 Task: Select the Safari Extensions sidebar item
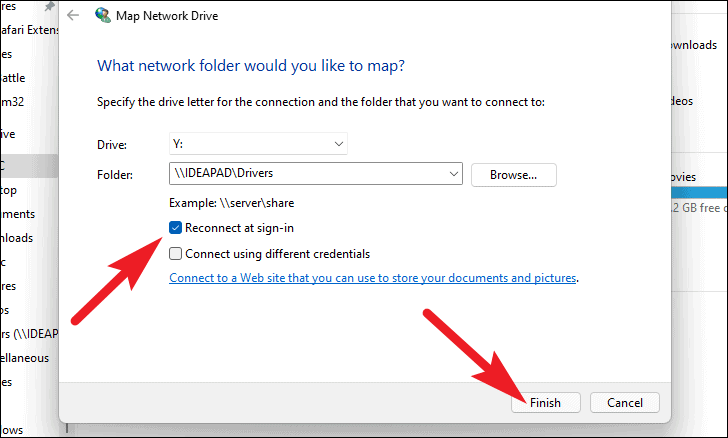29,30
